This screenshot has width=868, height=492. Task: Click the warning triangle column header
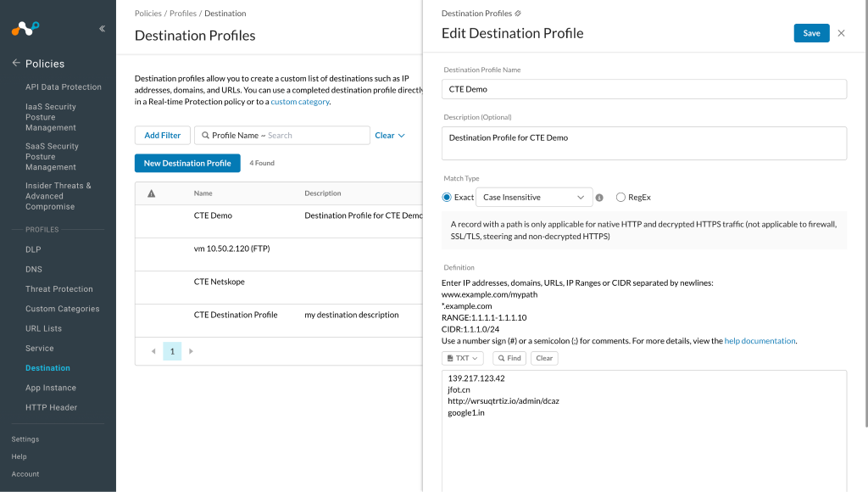coord(151,193)
